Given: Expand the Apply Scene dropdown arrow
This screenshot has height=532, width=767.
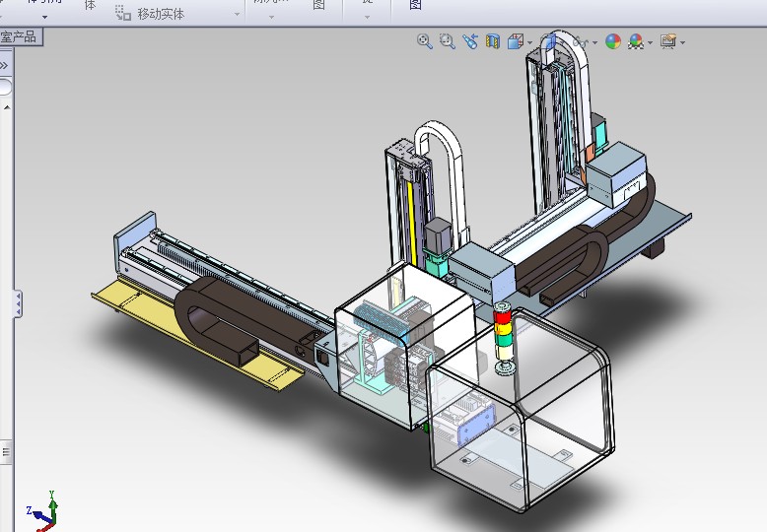Looking at the screenshot, I should click(x=650, y=43).
